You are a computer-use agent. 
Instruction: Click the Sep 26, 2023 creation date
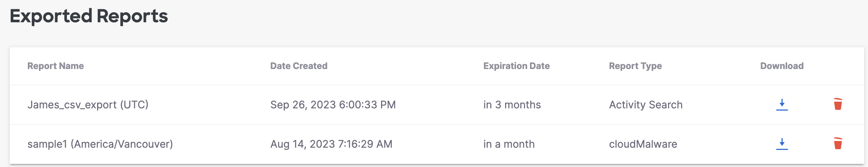(x=333, y=105)
